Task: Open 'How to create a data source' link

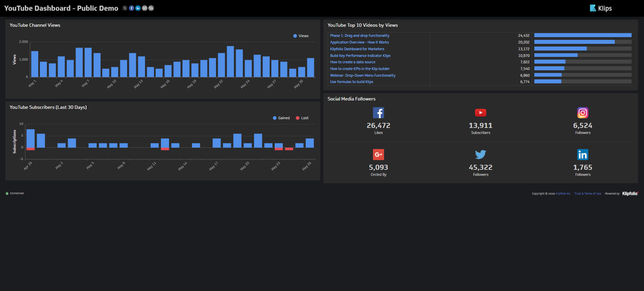Action: [353, 62]
